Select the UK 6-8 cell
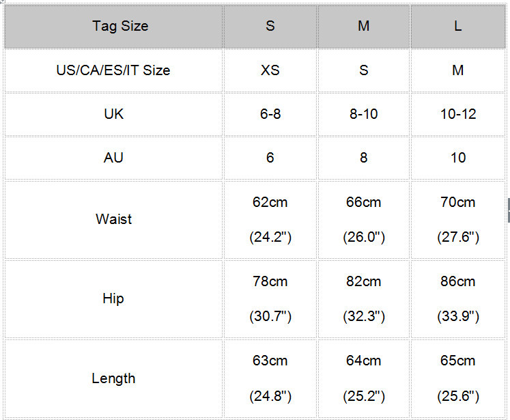 (270, 114)
